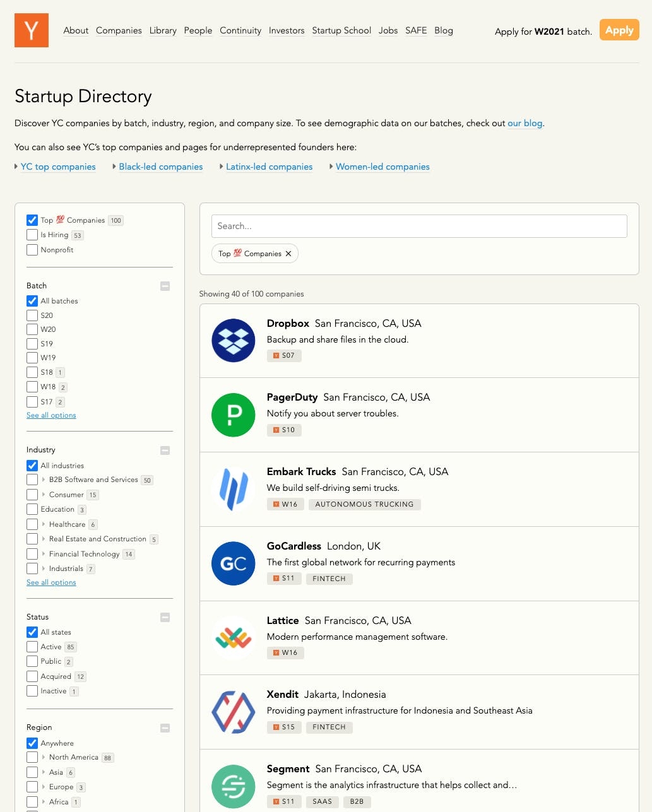Check the Active status filter
Image resolution: width=652 pixels, height=812 pixels.
pos(32,647)
